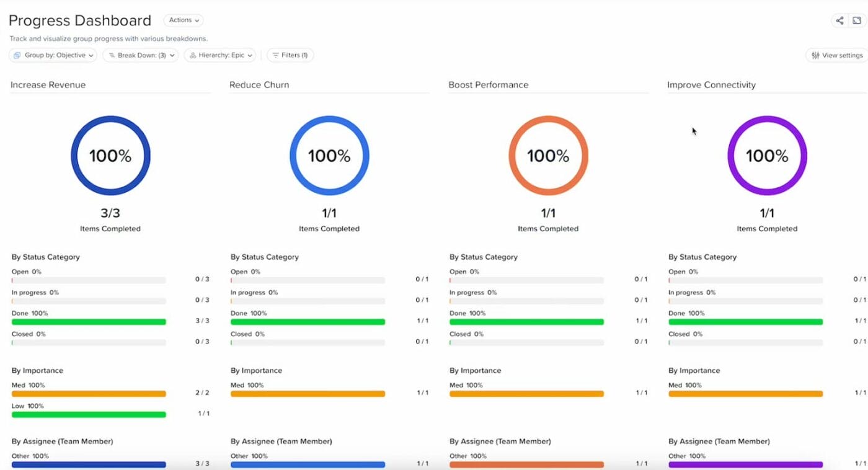Click the Improve Connectivity objective title
The width and height of the screenshot is (868, 470).
[x=711, y=85]
